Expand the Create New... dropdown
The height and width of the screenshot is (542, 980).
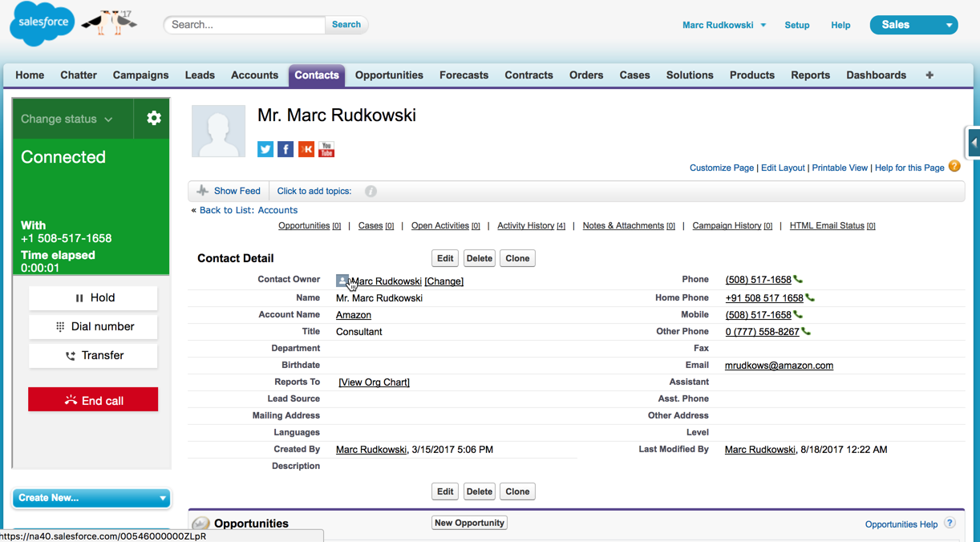click(91, 498)
